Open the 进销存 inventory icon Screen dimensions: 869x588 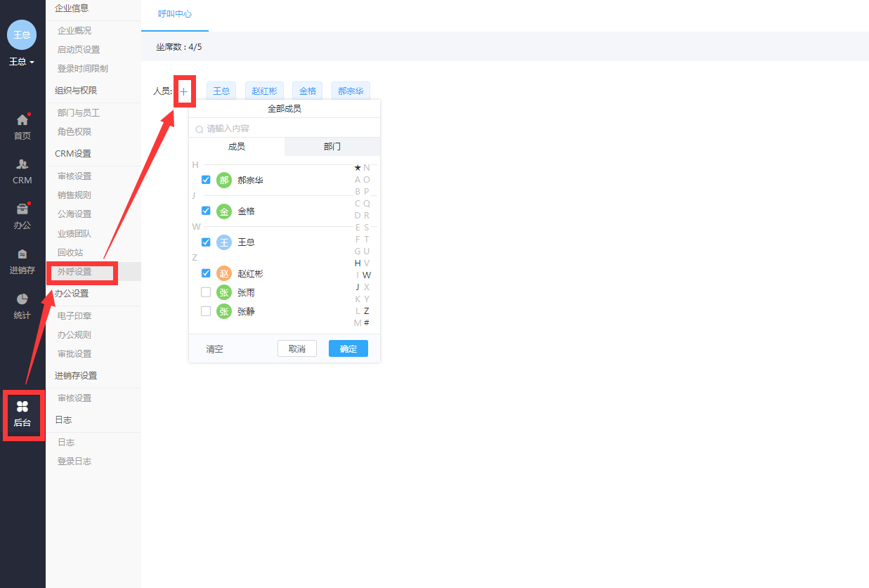pyautogui.click(x=22, y=254)
